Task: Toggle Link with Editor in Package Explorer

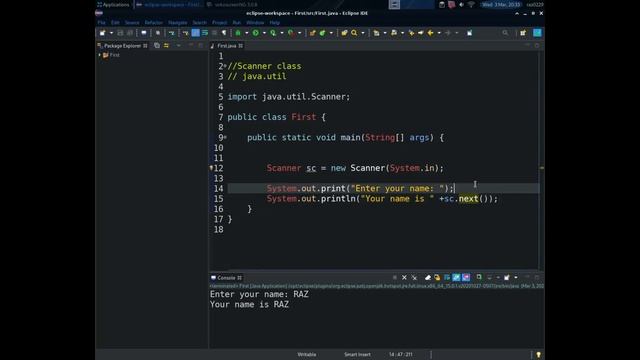Action: coord(166,46)
